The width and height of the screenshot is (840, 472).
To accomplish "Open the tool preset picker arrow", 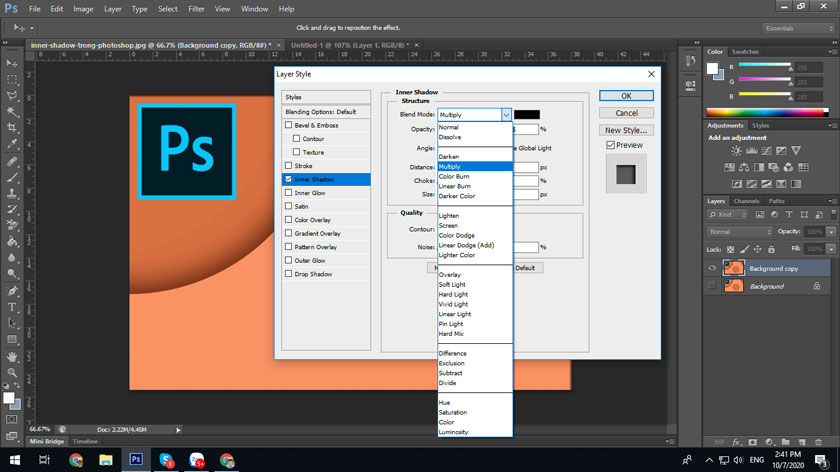I will 32,28.
